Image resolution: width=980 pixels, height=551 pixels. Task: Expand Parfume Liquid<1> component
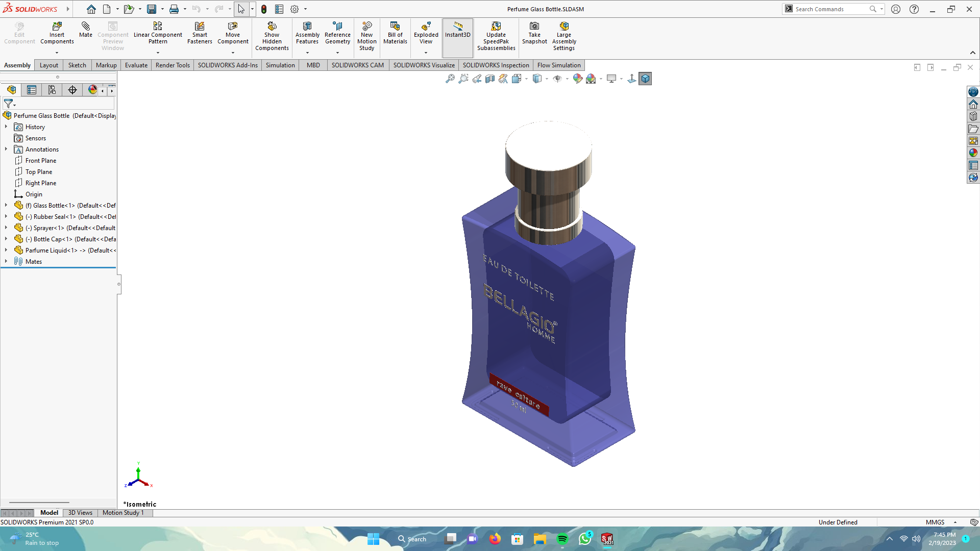(6, 250)
